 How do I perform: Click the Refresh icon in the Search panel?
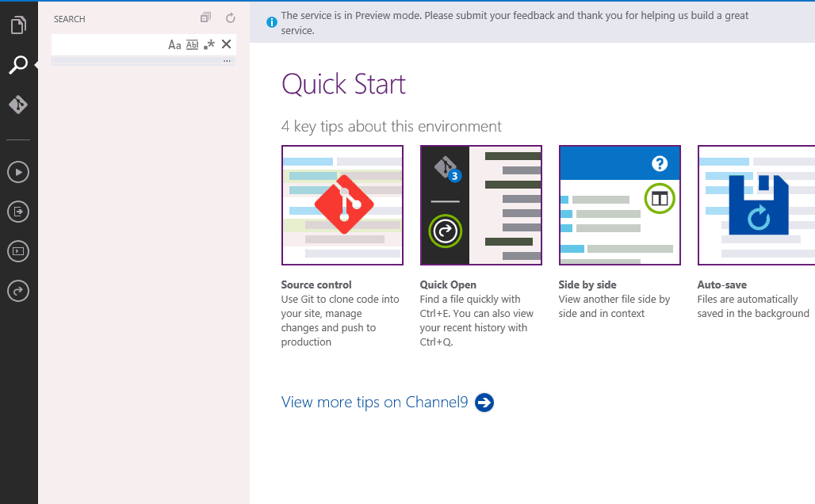[x=229, y=17]
